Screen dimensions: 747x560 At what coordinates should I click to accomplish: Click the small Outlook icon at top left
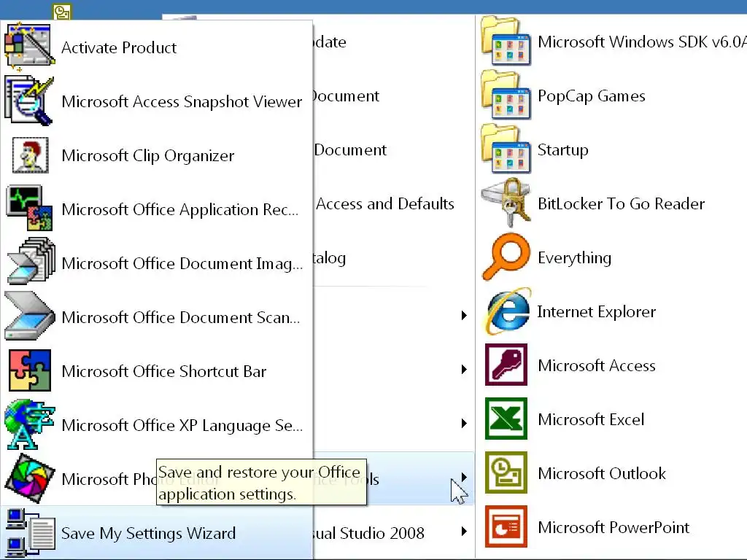(x=62, y=12)
